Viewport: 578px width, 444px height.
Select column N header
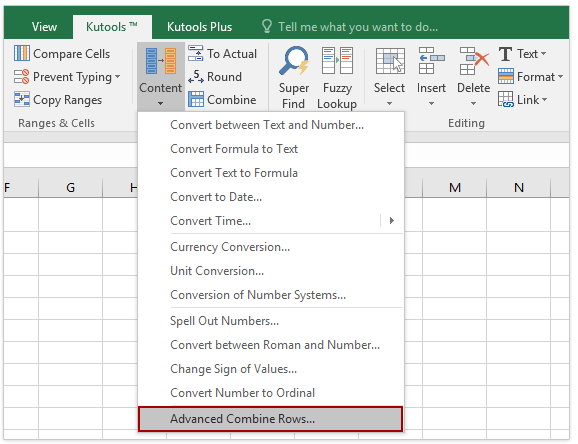click(519, 188)
